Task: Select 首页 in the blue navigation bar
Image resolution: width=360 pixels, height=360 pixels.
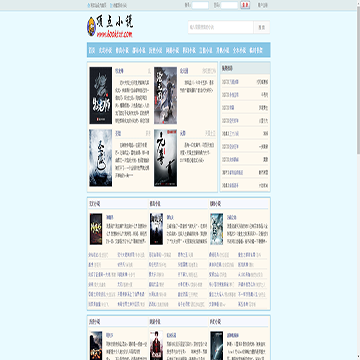Action: click(x=92, y=50)
